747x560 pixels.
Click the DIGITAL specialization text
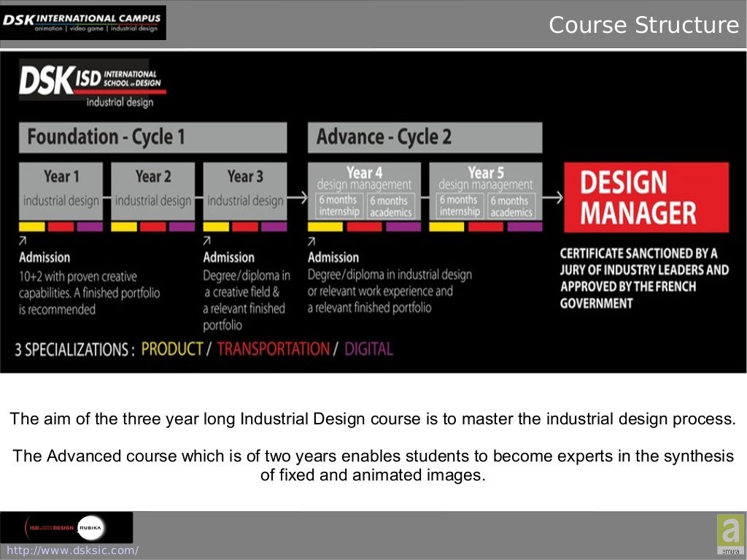[x=368, y=349]
